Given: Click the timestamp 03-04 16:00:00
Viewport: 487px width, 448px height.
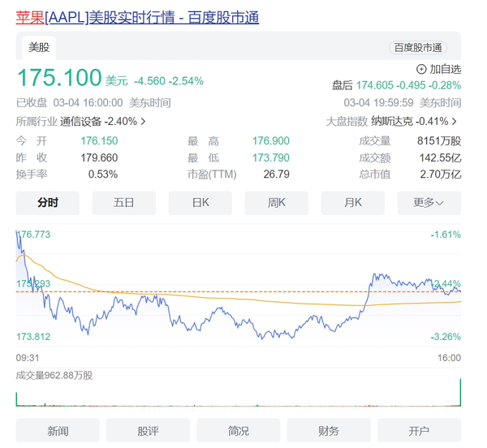Looking at the screenshot, I should point(88,102).
